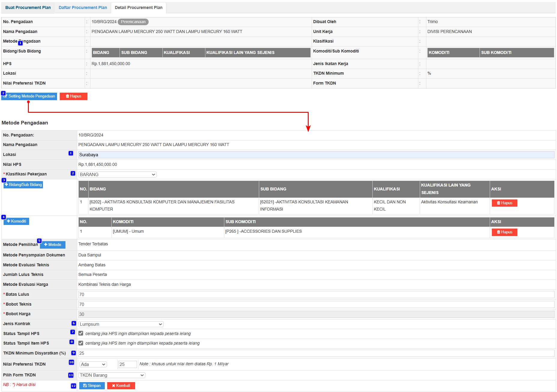557x392 pixels.
Task: Click Kembali to go back
Action: tap(121, 386)
